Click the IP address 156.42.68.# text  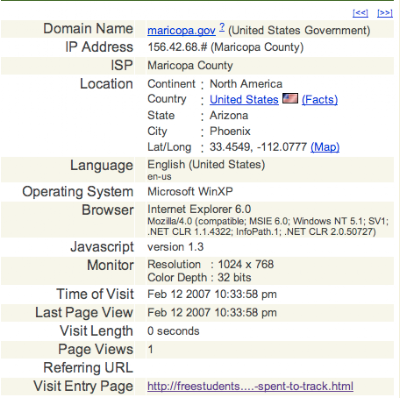(x=177, y=47)
